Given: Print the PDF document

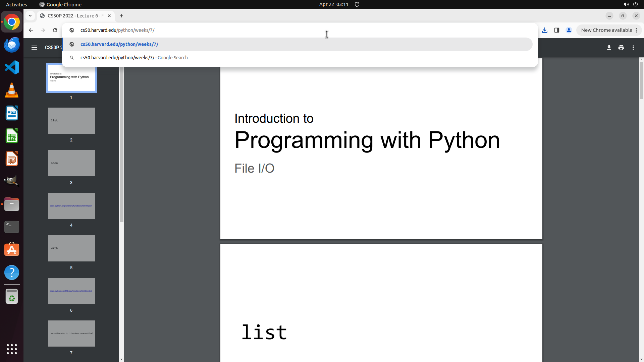Looking at the screenshot, I should click(x=621, y=48).
